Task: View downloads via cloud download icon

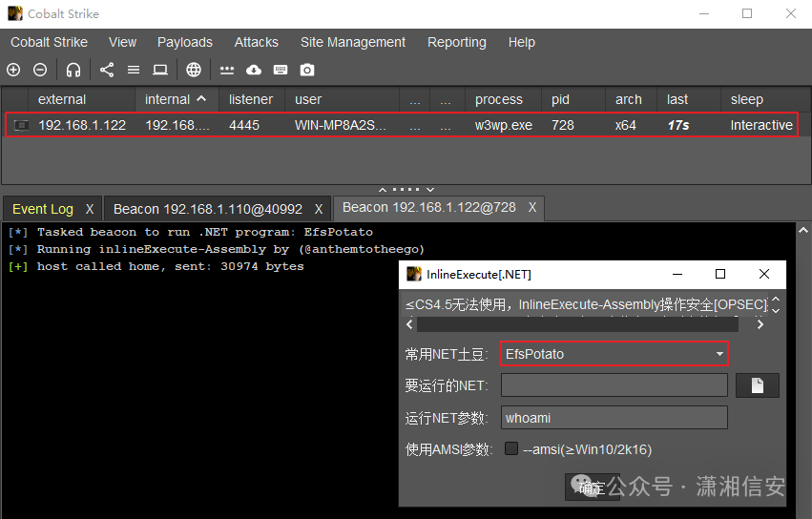Action: (x=253, y=70)
